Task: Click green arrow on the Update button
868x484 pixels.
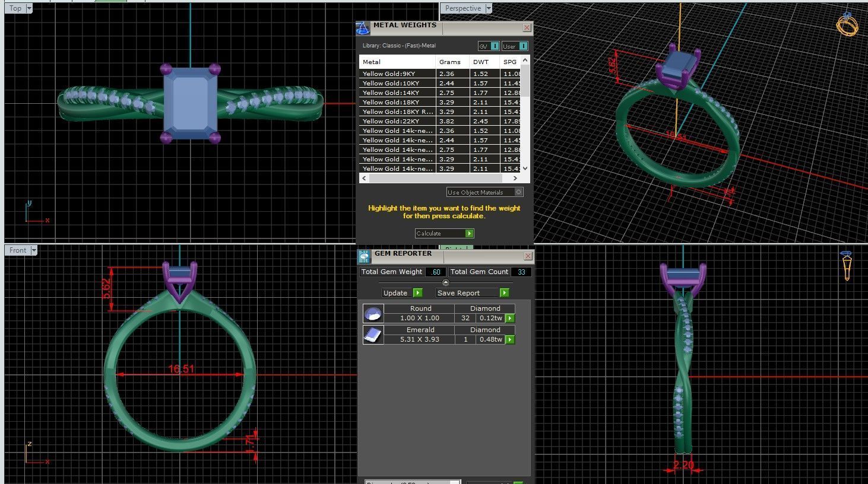Action: (417, 293)
